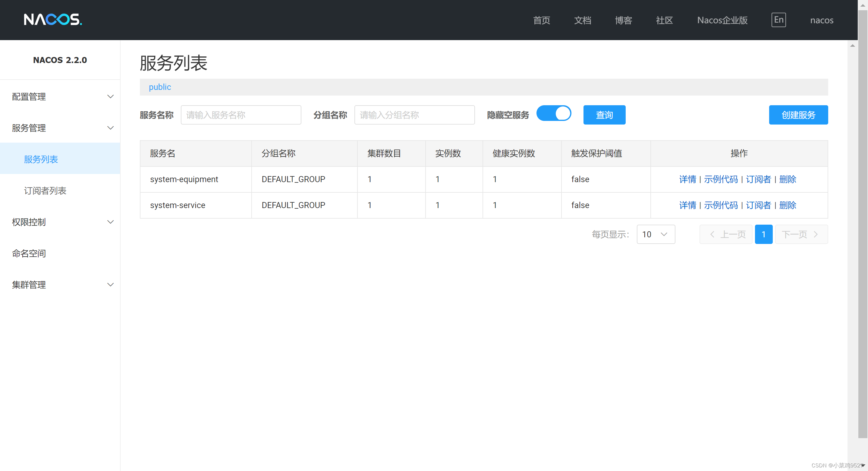
Task: Switch language with the En button
Action: (x=779, y=20)
